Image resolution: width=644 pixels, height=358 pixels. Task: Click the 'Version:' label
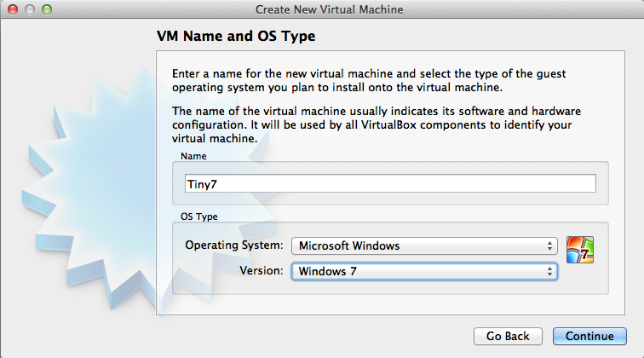[262, 270]
